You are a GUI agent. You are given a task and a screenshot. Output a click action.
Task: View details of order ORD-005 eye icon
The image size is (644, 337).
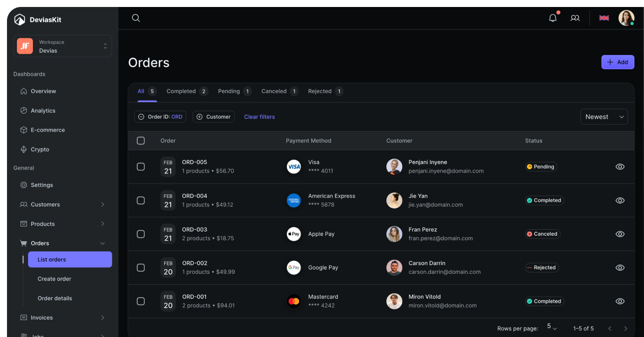[620, 167]
